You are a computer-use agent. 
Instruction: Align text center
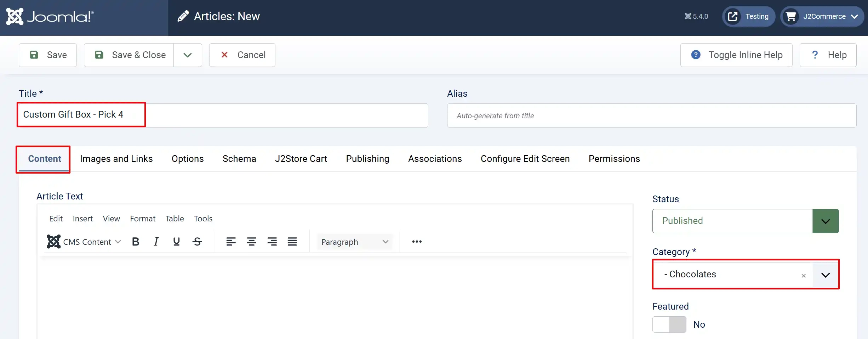pos(251,242)
